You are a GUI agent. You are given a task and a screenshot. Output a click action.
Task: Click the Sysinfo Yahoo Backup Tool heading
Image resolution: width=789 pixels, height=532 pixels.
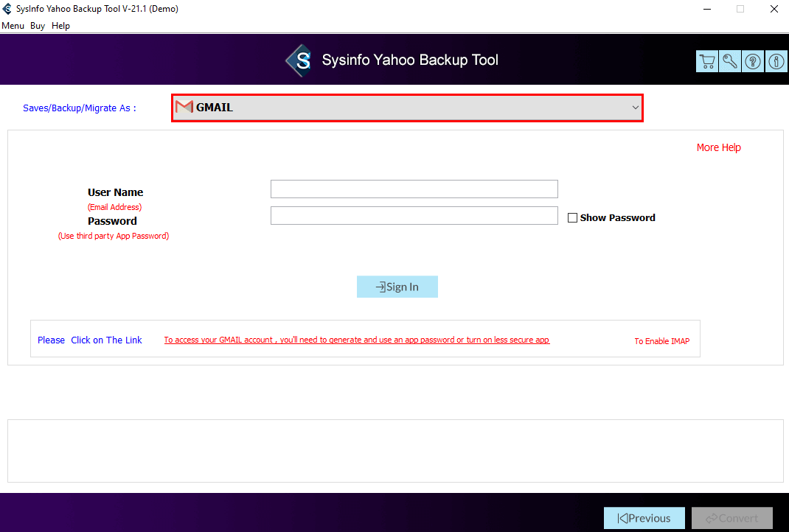[410, 60]
